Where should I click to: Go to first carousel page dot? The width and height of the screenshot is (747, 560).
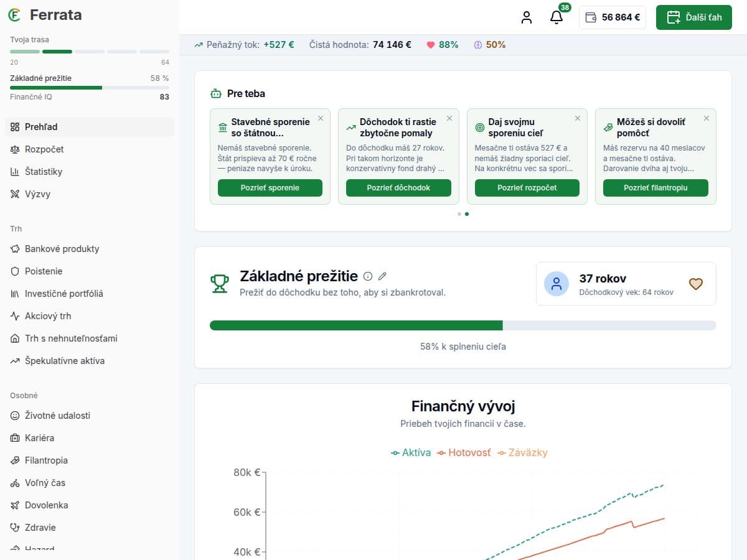[459, 214]
